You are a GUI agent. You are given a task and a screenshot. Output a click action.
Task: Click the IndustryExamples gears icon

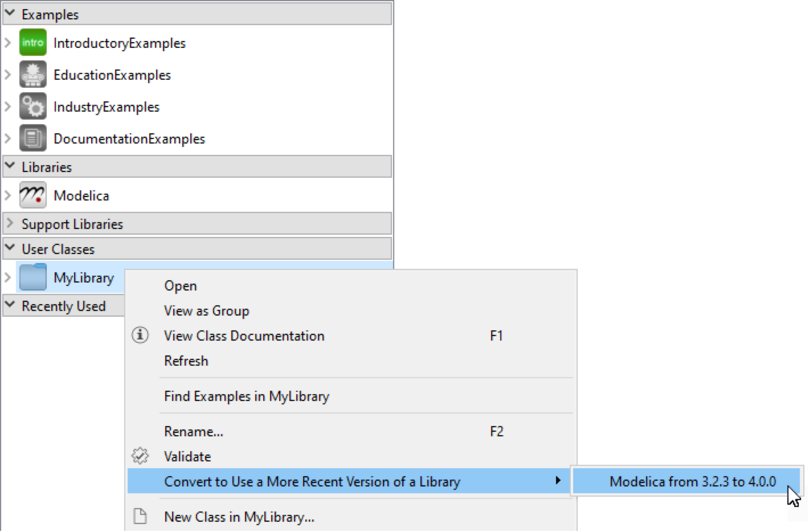(32, 107)
